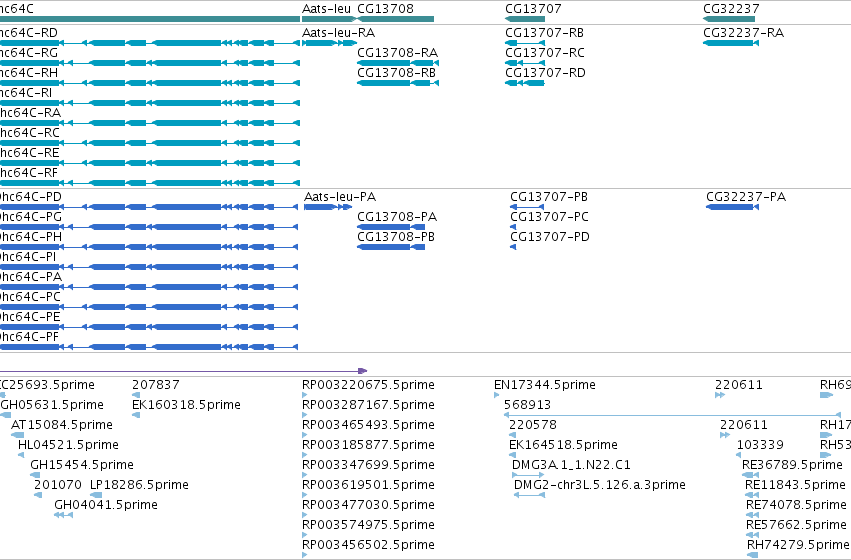
Task: Select the RP003456502.5prime label
Action: [369, 545]
